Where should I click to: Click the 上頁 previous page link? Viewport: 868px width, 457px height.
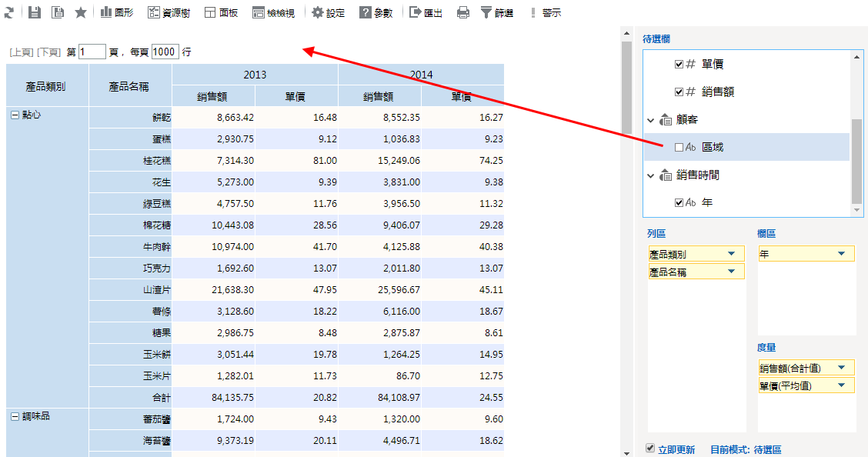click(22, 52)
